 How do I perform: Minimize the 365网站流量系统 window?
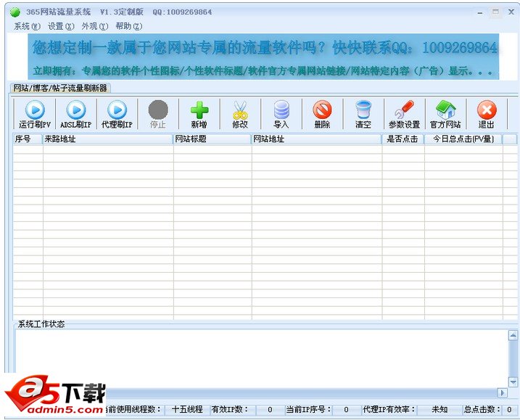(480, 12)
